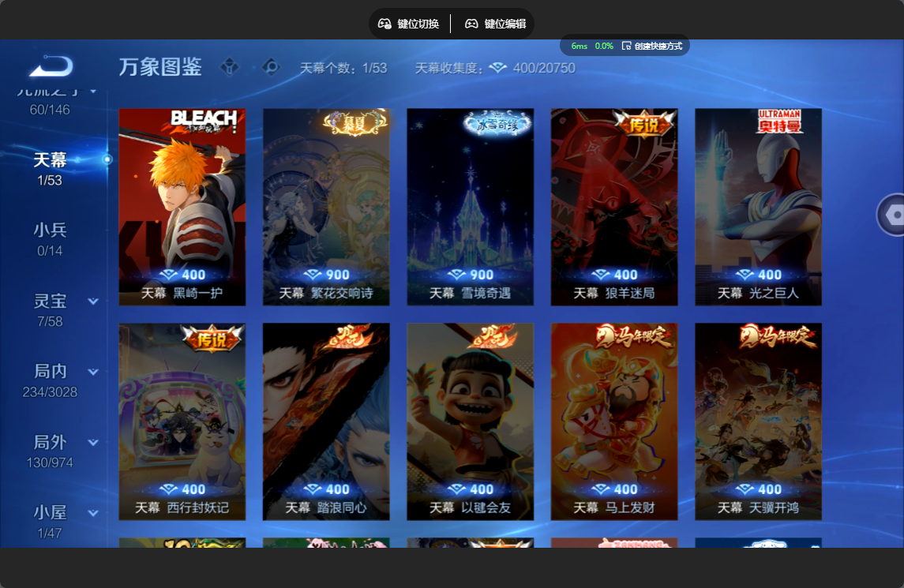Click the 天幕个数: 1/53 counter text
The height and width of the screenshot is (588, 904).
click(343, 68)
